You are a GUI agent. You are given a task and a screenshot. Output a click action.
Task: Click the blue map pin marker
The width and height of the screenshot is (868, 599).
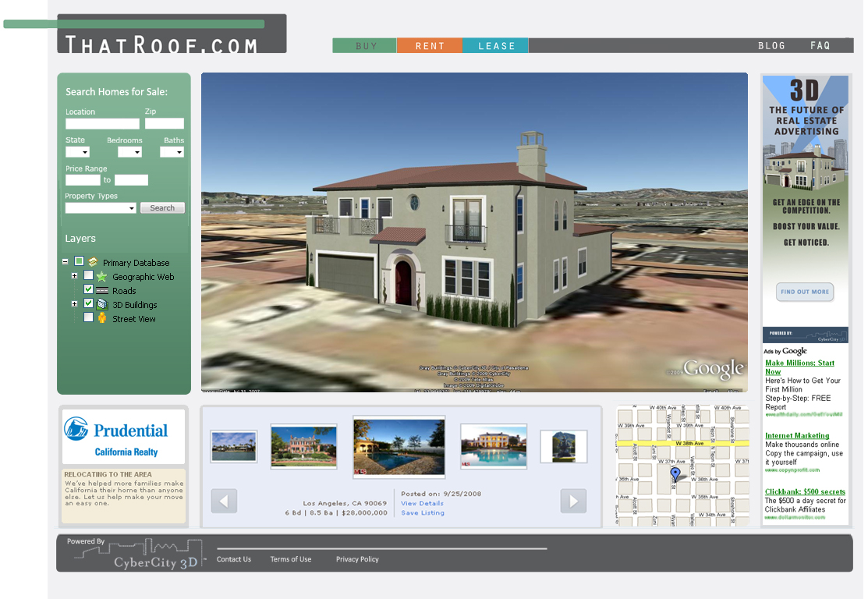coord(675,474)
